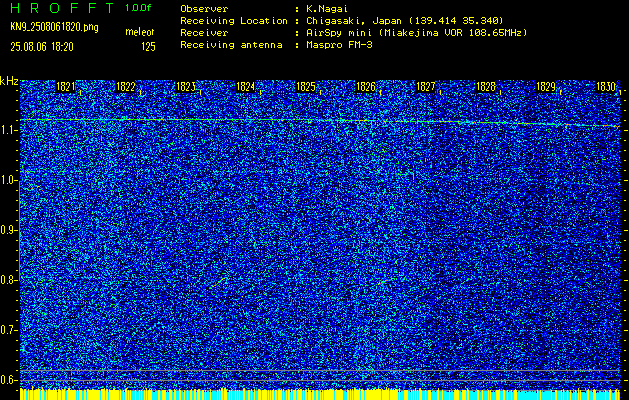Click the Receiving antenna label
Viewport: 629px width, 400px height.
click(x=231, y=45)
